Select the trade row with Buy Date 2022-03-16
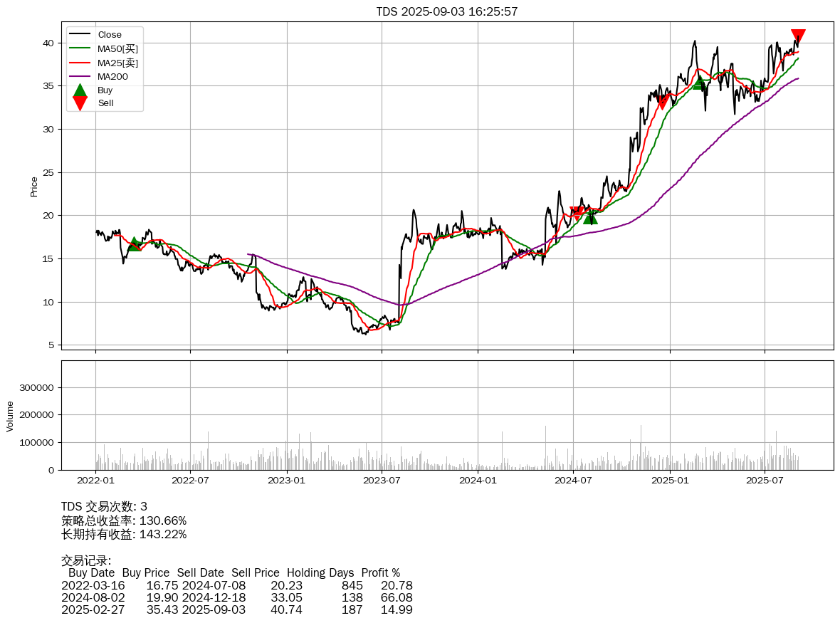This screenshot has width=840, height=623. [236, 585]
